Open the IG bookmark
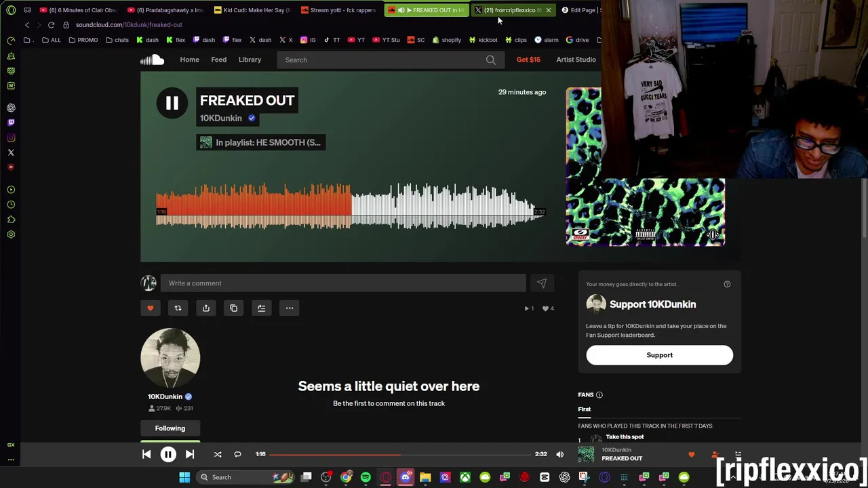Image resolution: width=868 pixels, height=488 pixels. [308, 40]
